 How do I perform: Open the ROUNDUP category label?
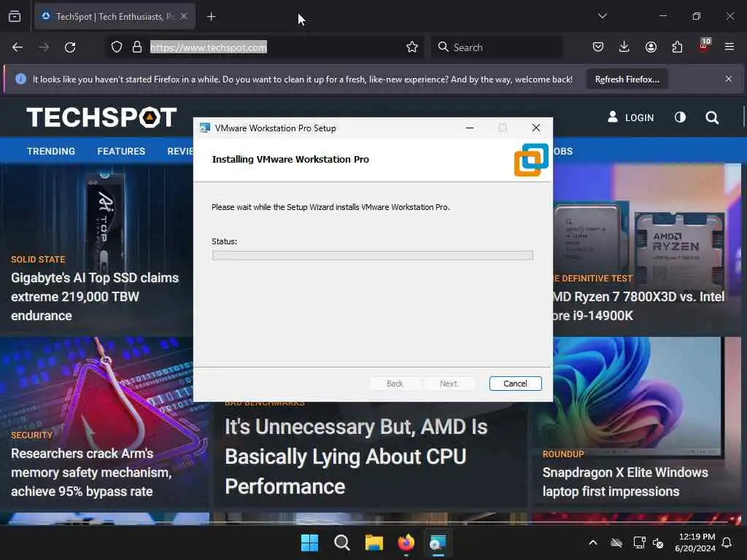coord(562,454)
